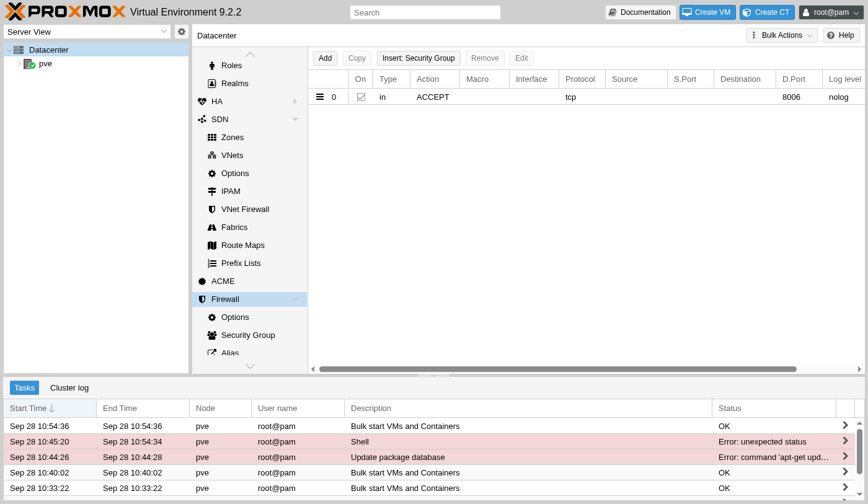
Task: Open the root@pam user menu
Action: (831, 12)
